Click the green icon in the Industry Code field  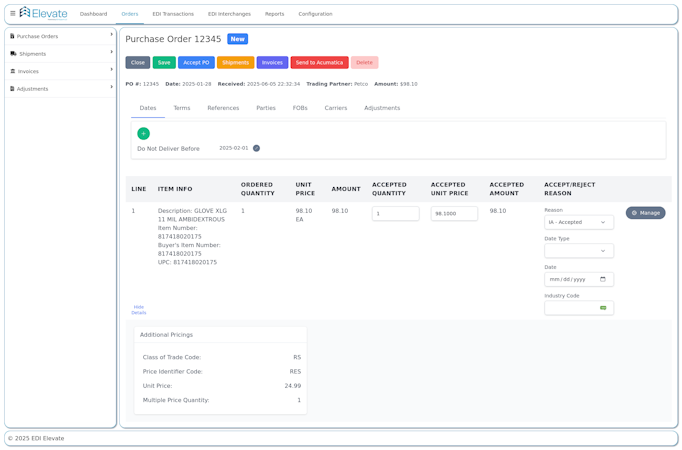pos(603,308)
